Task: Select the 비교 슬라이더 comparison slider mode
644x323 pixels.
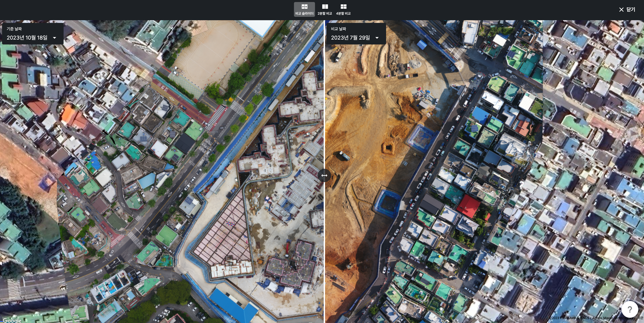Action: click(304, 9)
